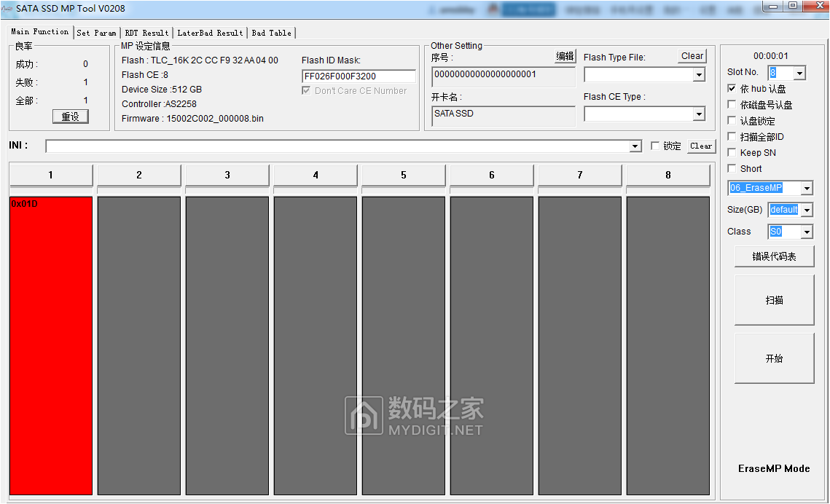Maximize the MP Tool window
This screenshot has height=504, width=830.
point(792,6)
